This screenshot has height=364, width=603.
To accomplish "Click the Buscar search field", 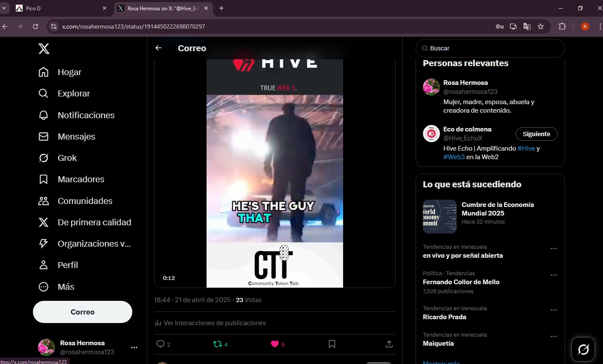I will (x=490, y=48).
